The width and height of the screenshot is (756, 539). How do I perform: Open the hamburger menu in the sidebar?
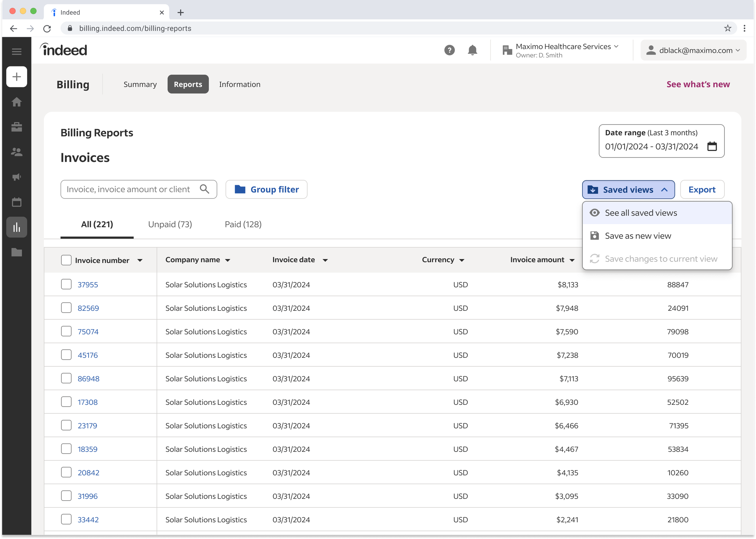17,51
